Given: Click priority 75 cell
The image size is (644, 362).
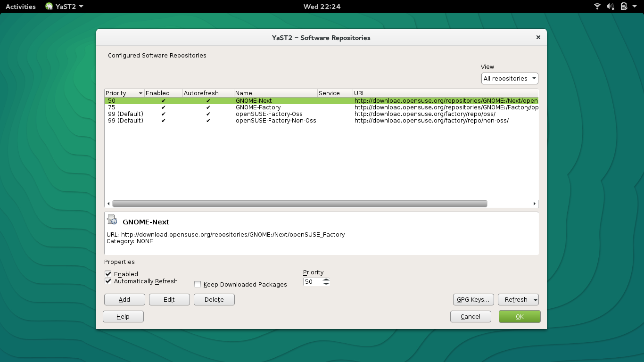Looking at the screenshot, I should [x=112, y=107].
